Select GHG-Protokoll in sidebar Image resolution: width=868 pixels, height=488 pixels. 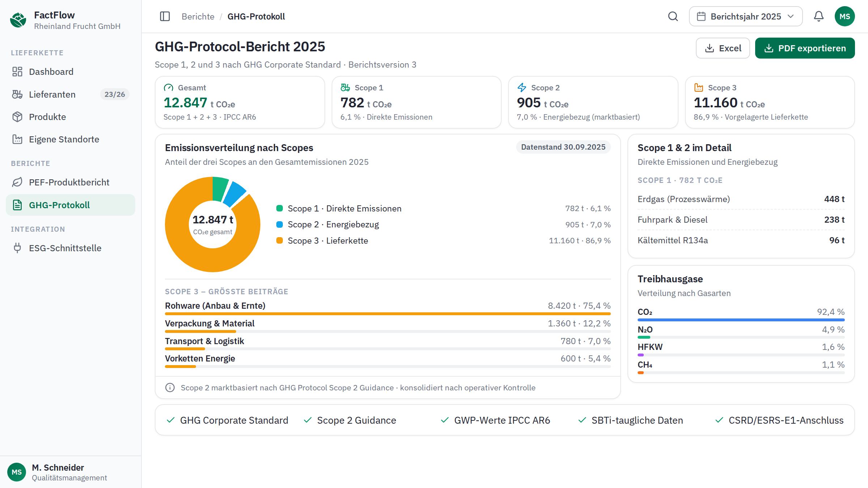point(71,205)
